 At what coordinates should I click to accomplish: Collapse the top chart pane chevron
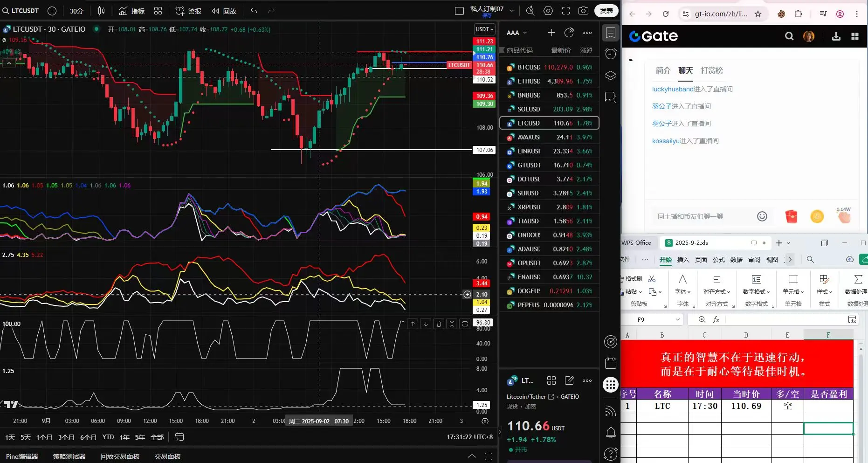tap(8, 63)
